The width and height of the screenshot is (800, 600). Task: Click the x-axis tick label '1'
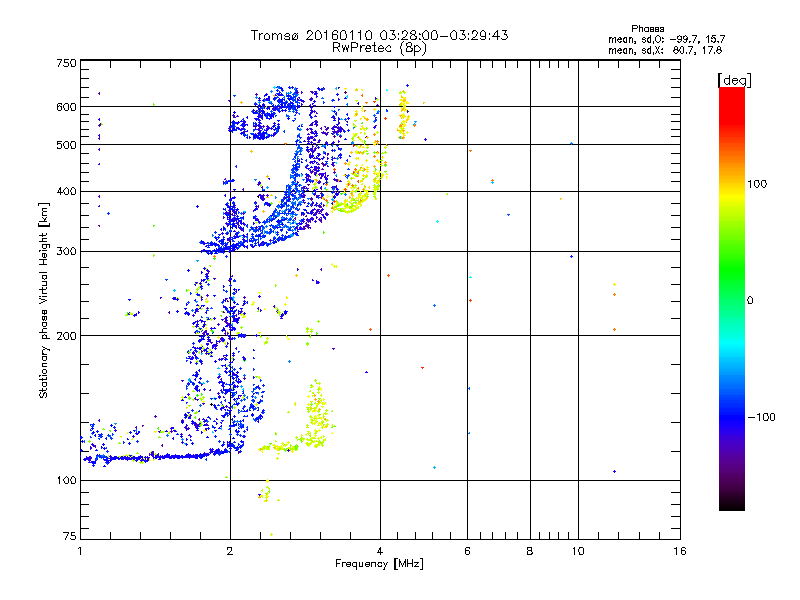tap(80, 551)
